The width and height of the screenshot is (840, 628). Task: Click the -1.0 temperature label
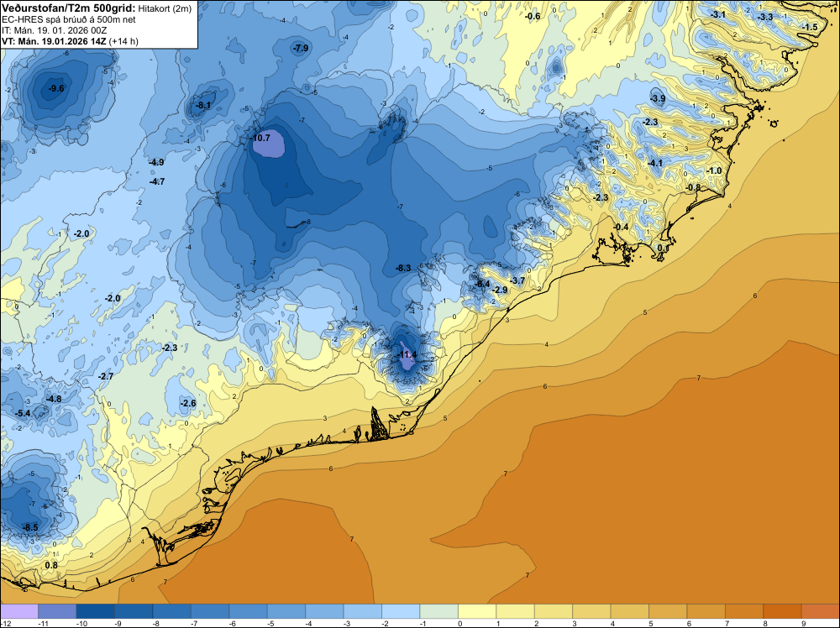(713, 170)
